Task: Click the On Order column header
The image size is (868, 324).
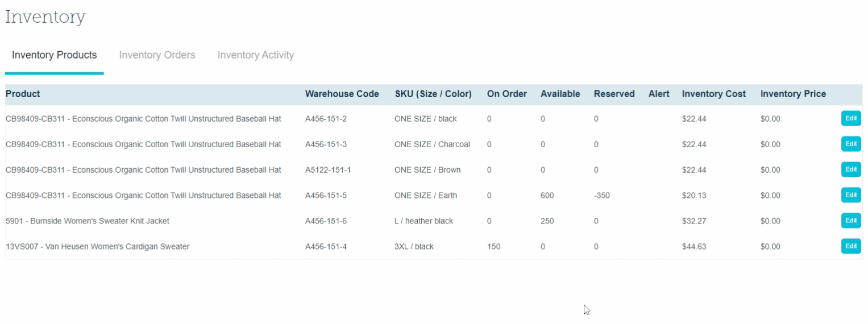Action: [506, 94]
